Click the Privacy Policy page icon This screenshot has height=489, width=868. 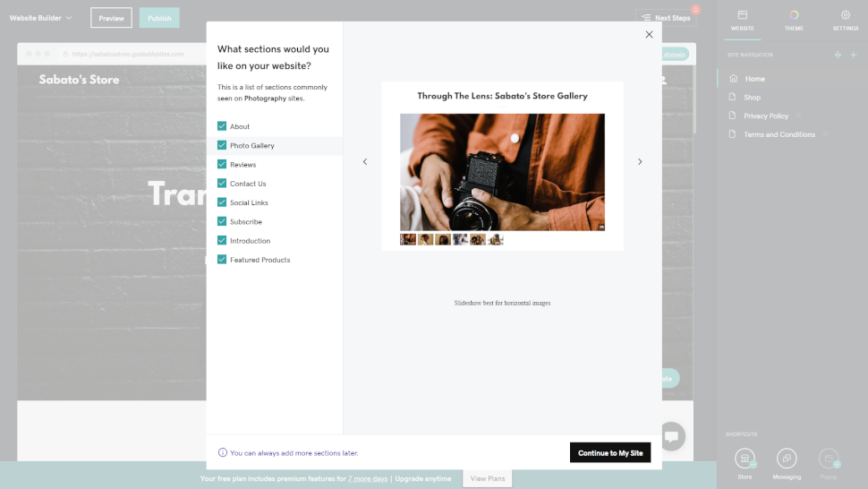tap(732, 116)
